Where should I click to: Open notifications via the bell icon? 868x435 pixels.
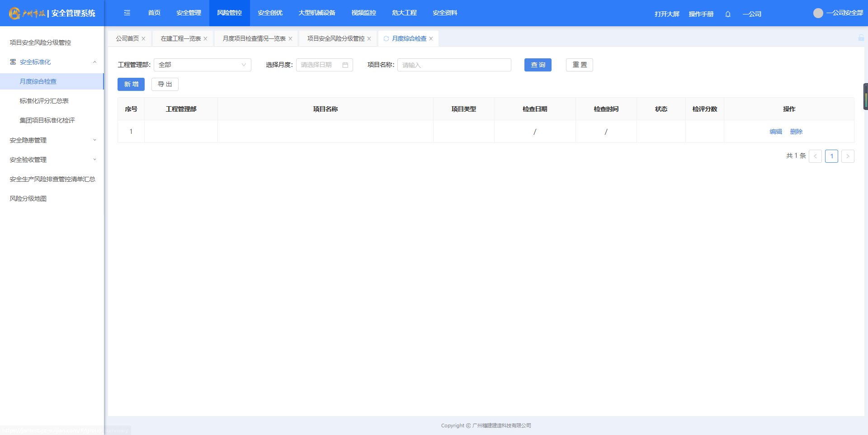click(728, 14)
